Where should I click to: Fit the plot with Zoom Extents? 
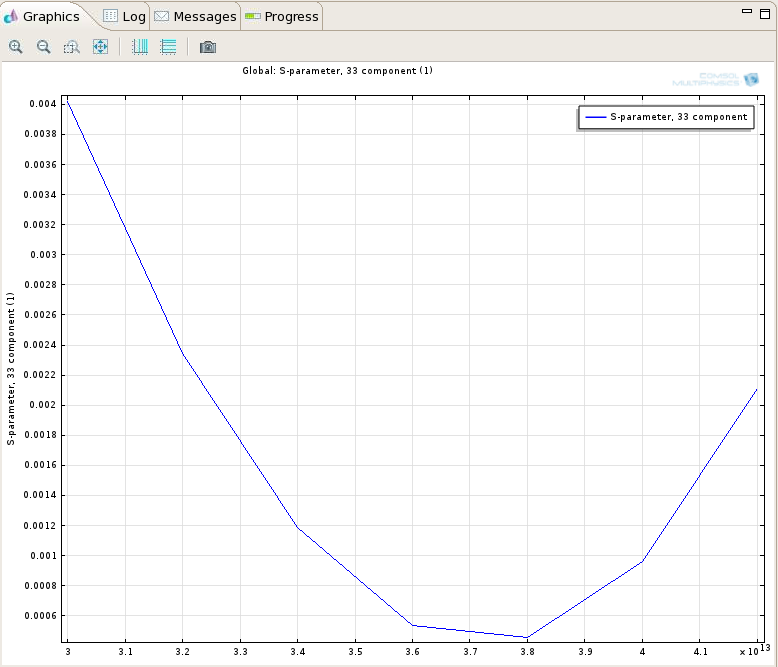[100, 47]
